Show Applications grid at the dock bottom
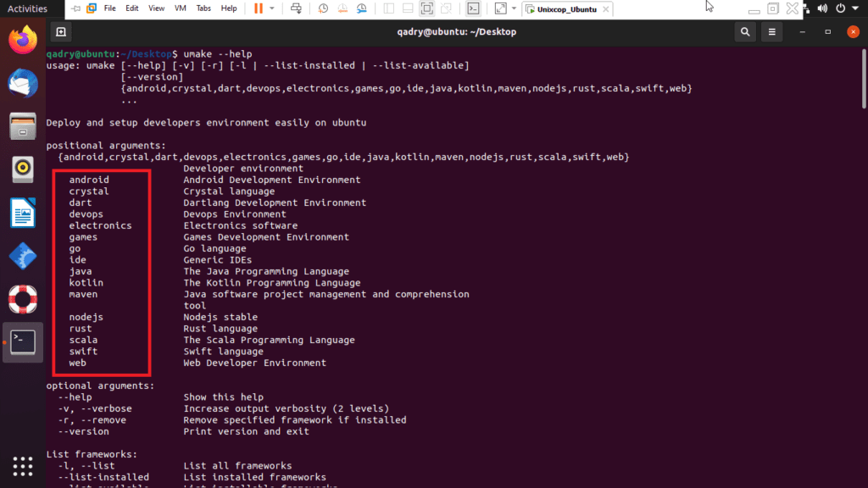Screen dimensions: 868x488 coord(23,467)
